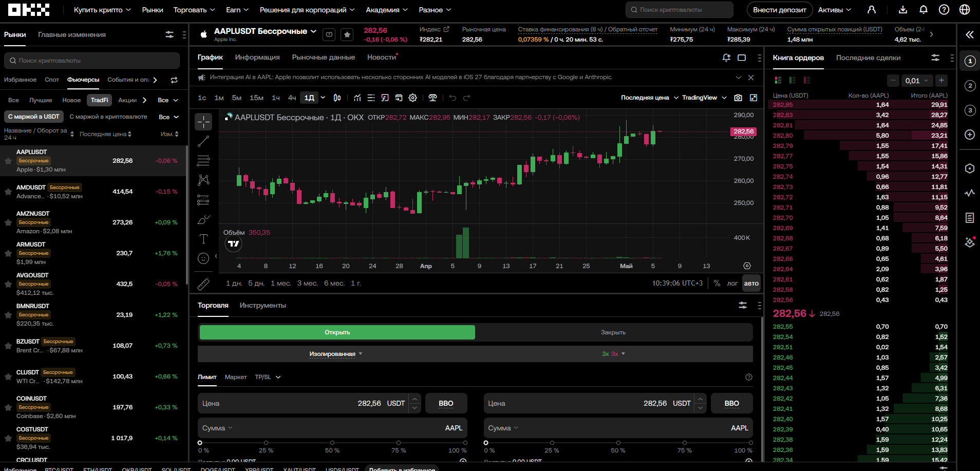Open the emoji sticker tool
This screenshot has height=471, width=980.
pos(203,258)
